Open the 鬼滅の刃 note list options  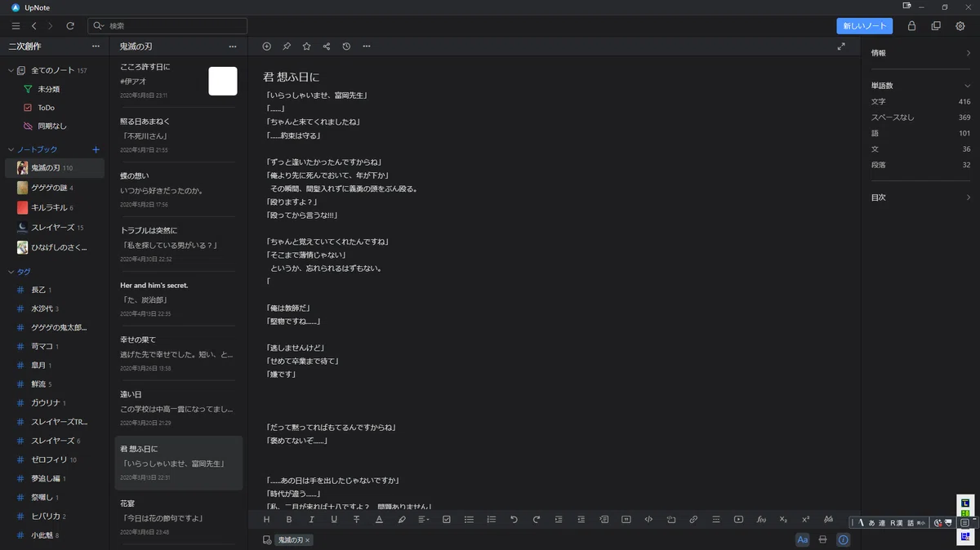233,47
